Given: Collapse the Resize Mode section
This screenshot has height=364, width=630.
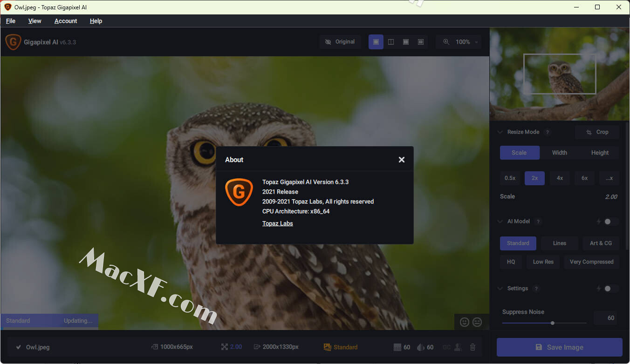Looking at the screenshot, I should [x=500, y=132].
